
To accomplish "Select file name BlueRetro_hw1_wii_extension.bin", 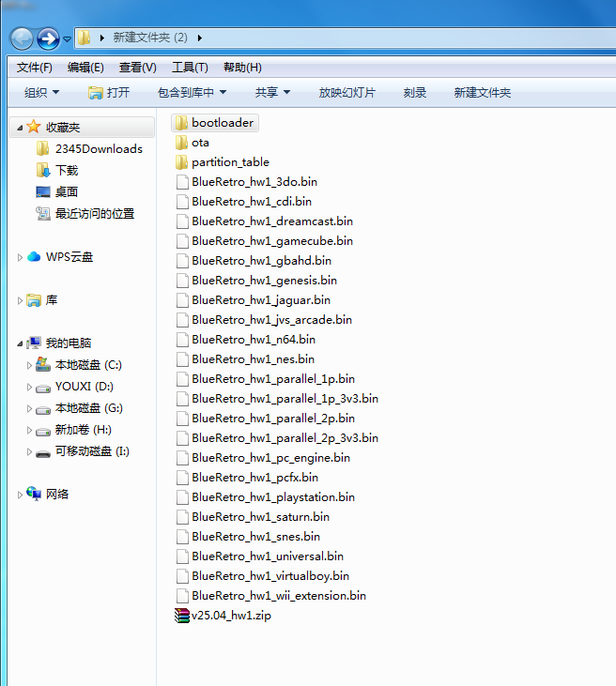I will click(x=279, y=595).
